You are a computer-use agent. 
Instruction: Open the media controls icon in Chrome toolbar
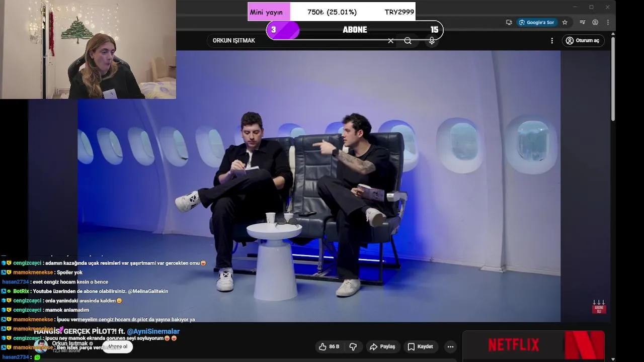point(582,22)
